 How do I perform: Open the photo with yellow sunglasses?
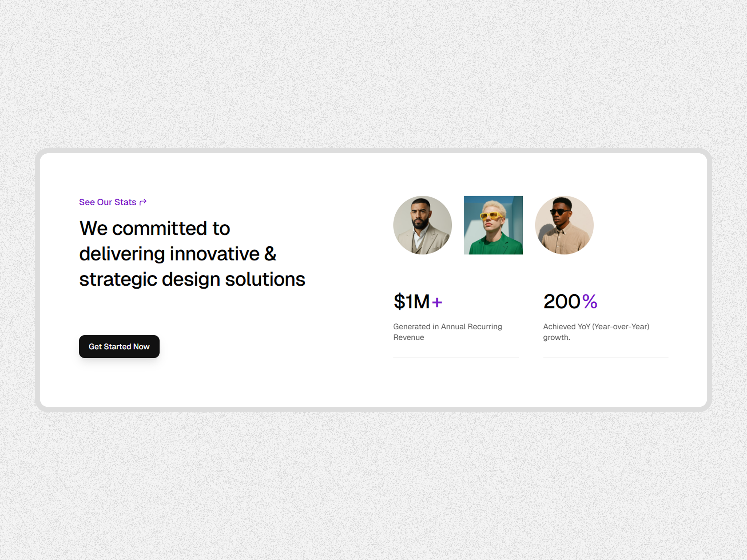click(493, 225)
